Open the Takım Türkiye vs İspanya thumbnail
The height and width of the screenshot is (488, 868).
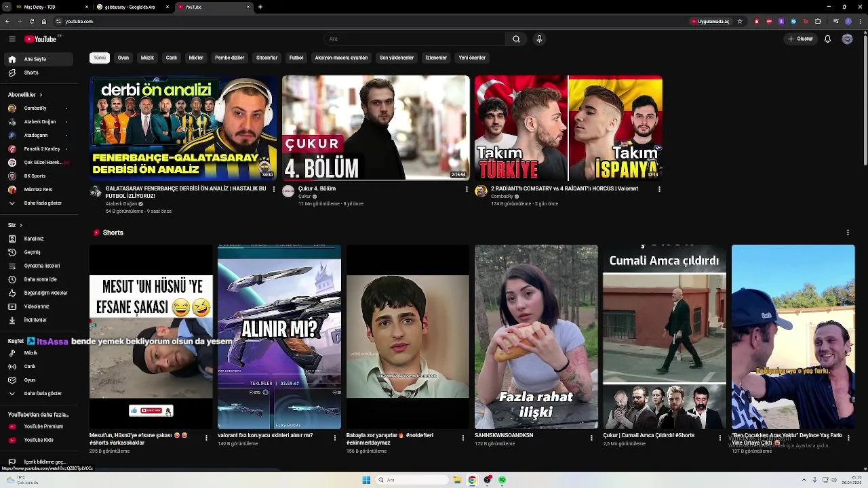point(568,127)
